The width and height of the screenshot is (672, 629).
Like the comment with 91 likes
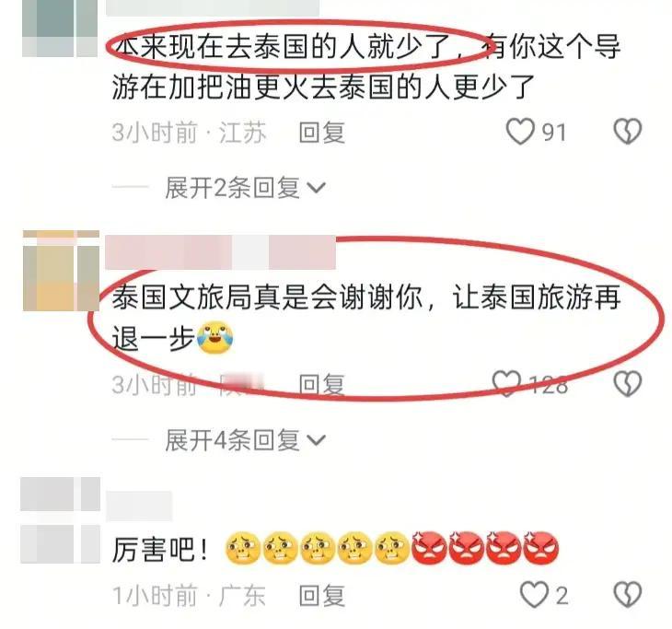click(520, 131)
